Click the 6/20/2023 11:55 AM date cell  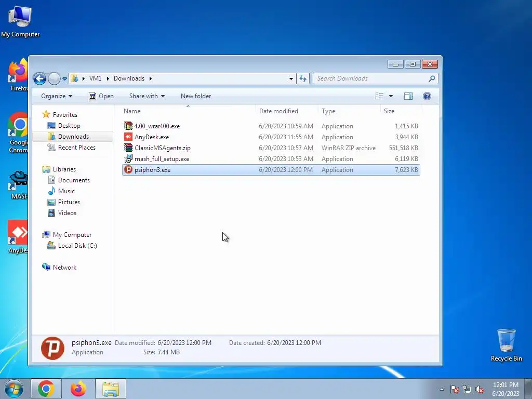(286, 137)
